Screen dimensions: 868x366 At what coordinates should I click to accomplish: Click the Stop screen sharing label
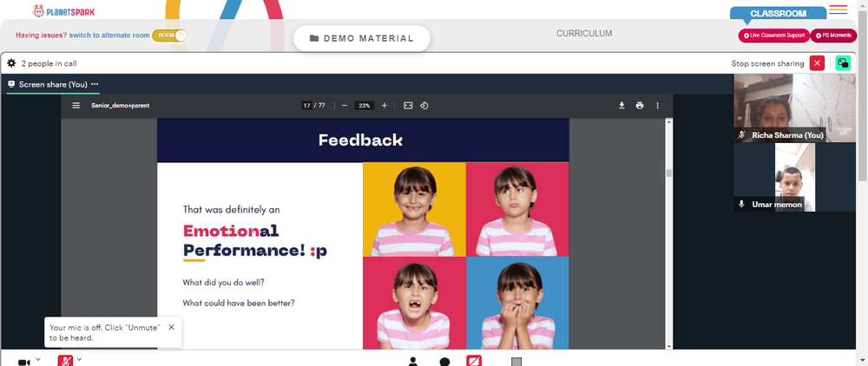click(767, 63)
